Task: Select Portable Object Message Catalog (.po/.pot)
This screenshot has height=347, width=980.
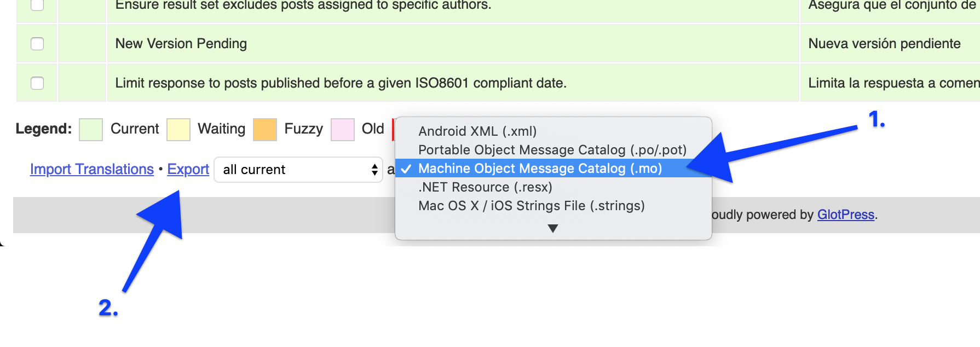Action: (x=552, y=150)
